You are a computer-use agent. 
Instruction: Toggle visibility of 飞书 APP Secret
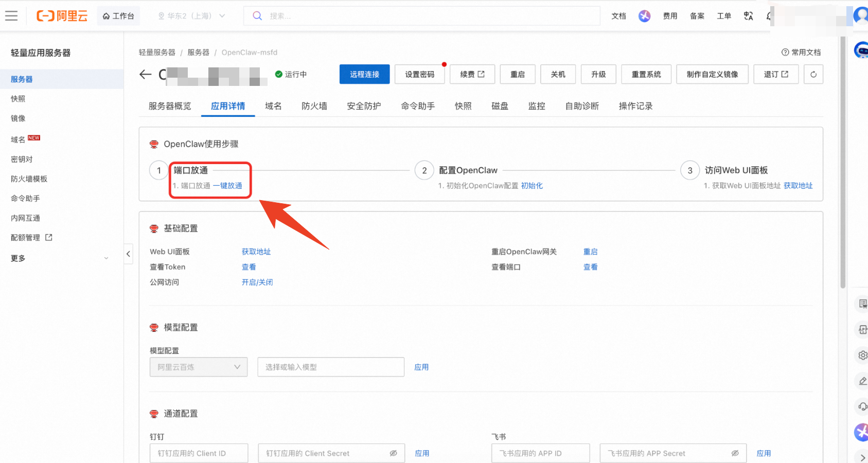tap(735, 453)
